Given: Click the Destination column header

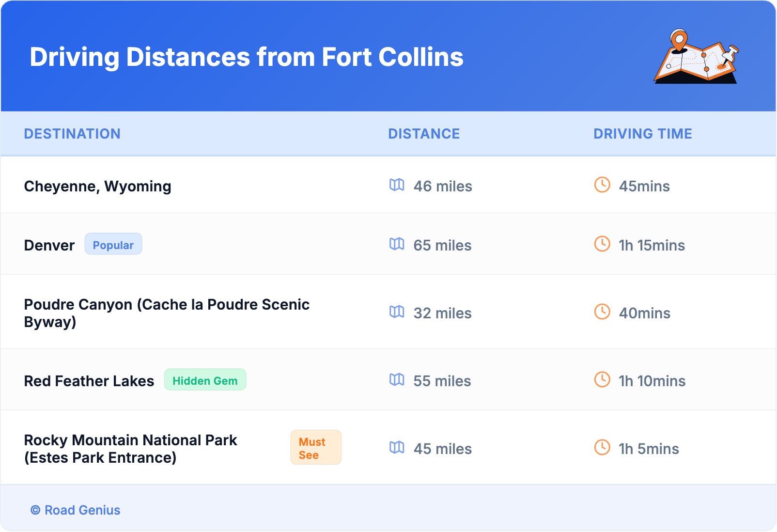Looking at the screenshot, I should coord(72,134).
